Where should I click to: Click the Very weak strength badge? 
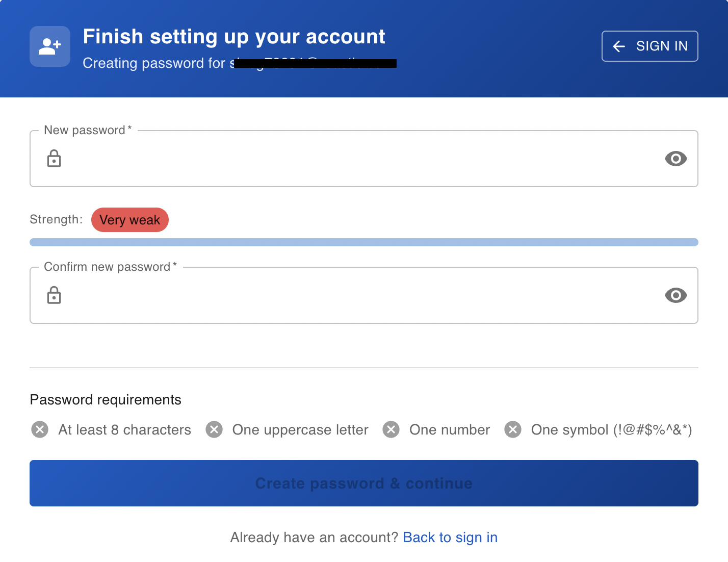click(130, 220)
